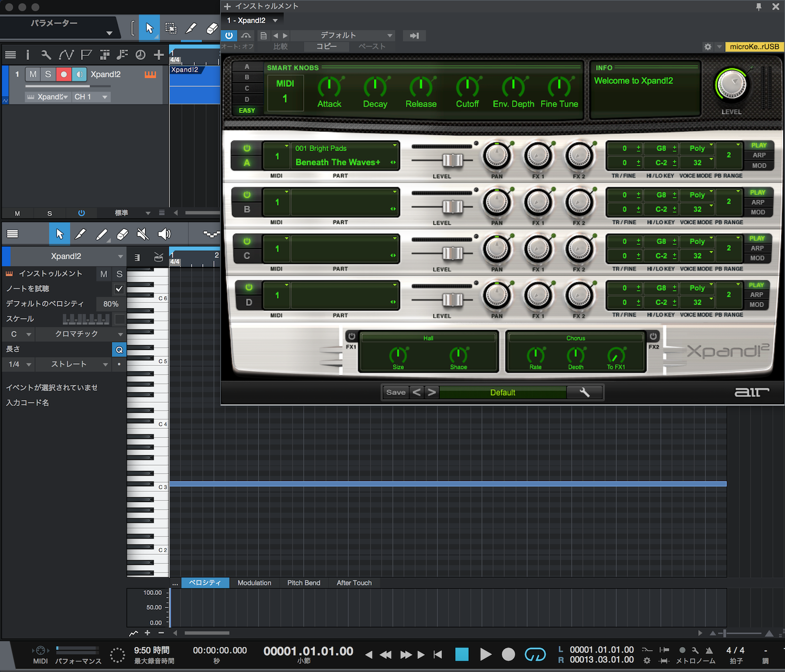Open the 1 - Xpand!2 instrument dropdown

coord(252,20)
